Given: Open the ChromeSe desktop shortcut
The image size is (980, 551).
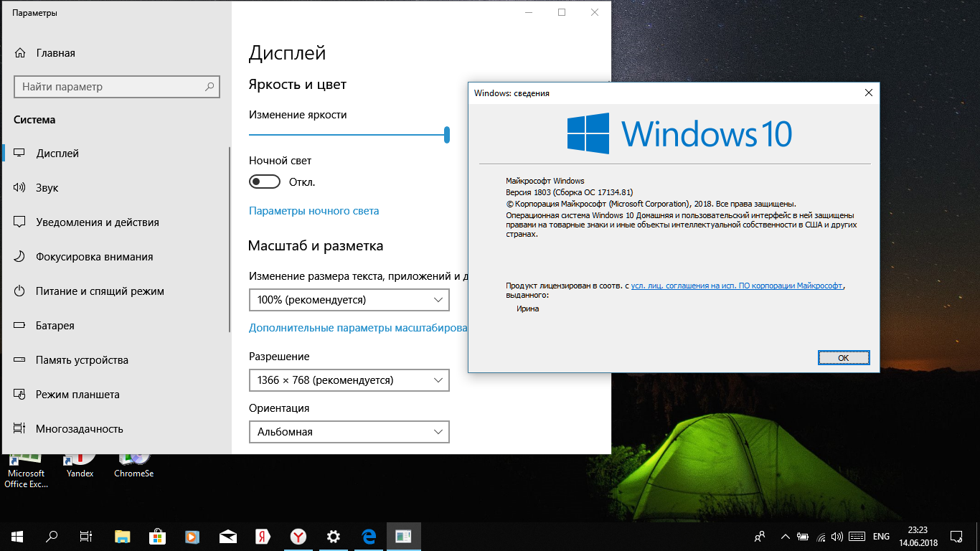Looking at the screenshot, I should [x=133, y=466].
